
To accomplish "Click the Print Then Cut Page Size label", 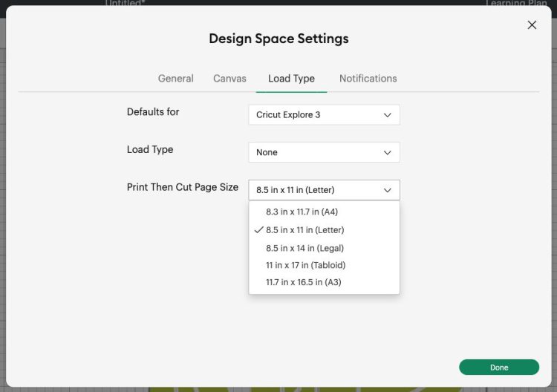I will click(183, 187).
